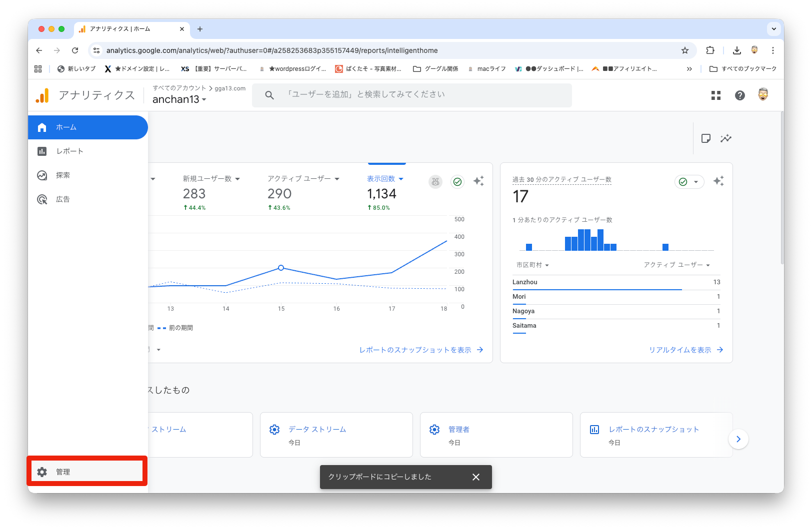Select 探索 in left navigation
Image resolution: width=812 pixels, height=530 pixels.
[63, 175]
